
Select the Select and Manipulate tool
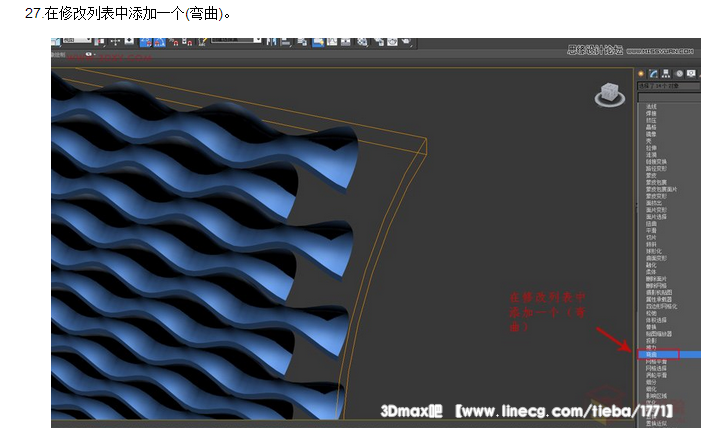115,42
